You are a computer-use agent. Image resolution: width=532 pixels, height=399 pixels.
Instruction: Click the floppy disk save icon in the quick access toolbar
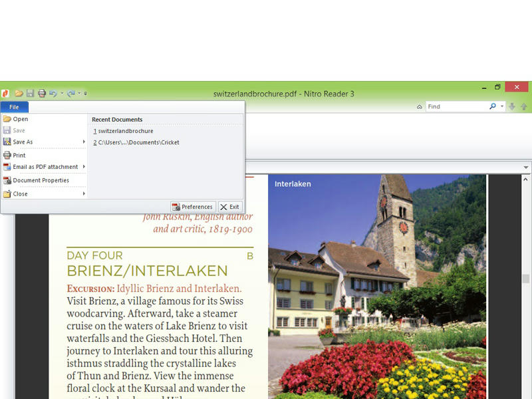[x=30, y=93]
